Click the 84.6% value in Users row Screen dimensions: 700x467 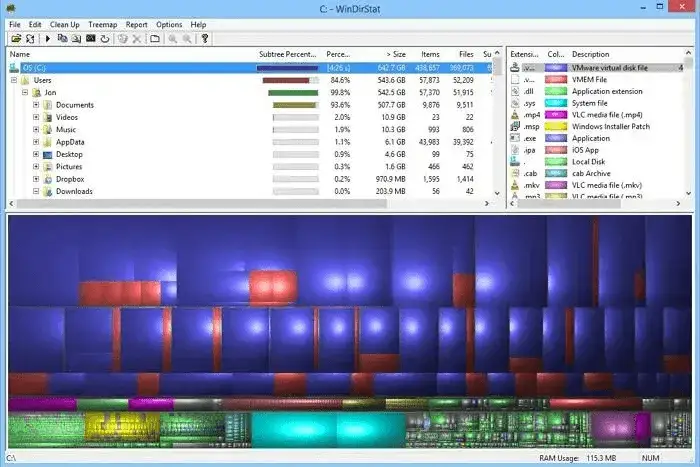(x=340, y=80)
